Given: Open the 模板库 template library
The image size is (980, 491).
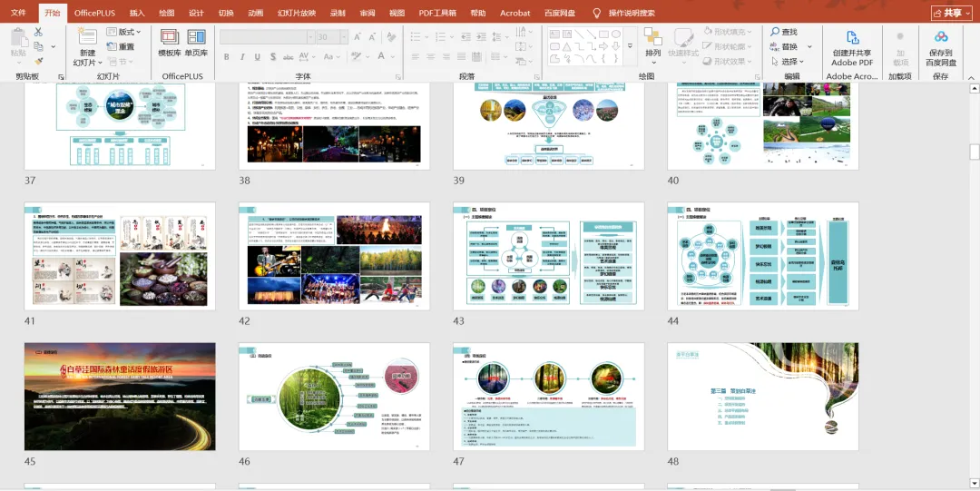Looking at the screenshot, I should pos(170,44).
